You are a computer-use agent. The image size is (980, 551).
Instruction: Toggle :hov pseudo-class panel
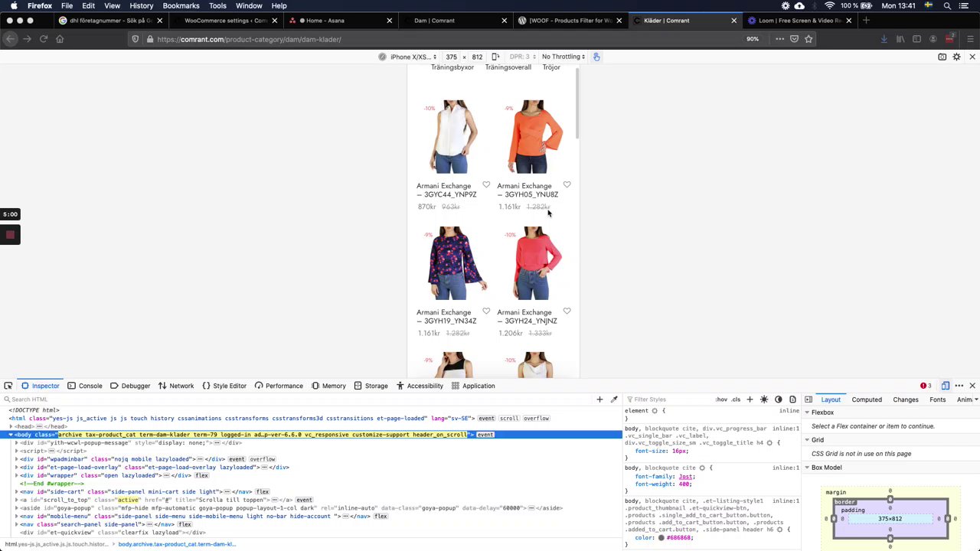(x=721, y=399)
